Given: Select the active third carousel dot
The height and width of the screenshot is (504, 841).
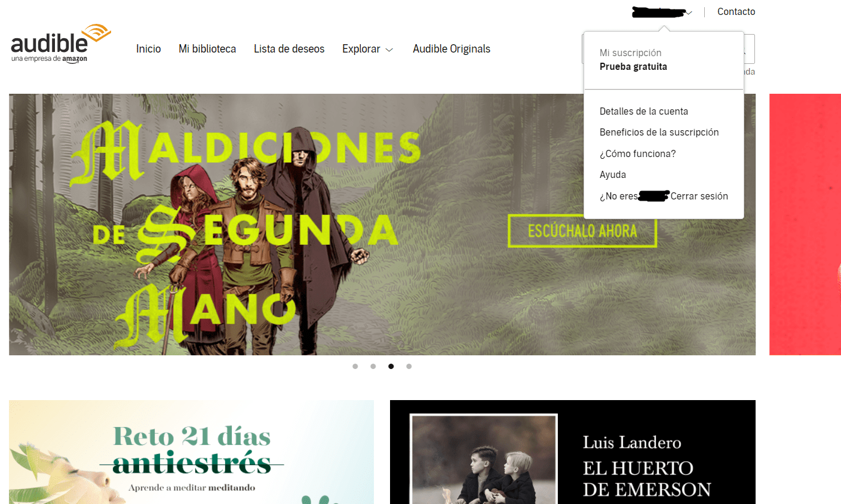Looking at the screenshot, I should [x=391, y=367].
